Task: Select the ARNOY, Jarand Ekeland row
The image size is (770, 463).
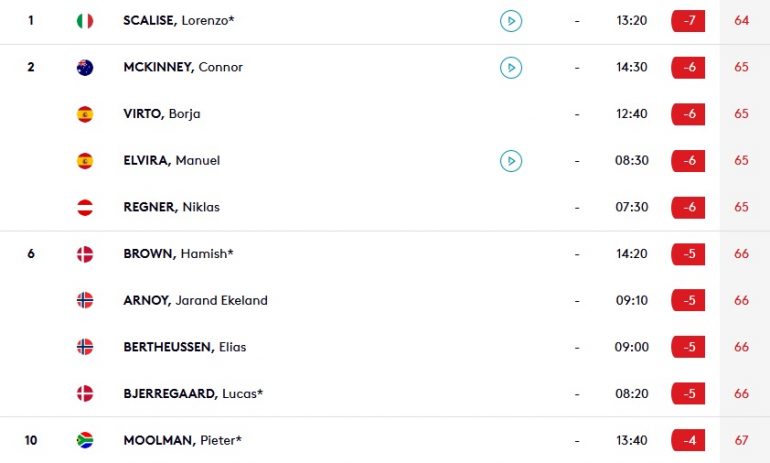Action: 385,300
